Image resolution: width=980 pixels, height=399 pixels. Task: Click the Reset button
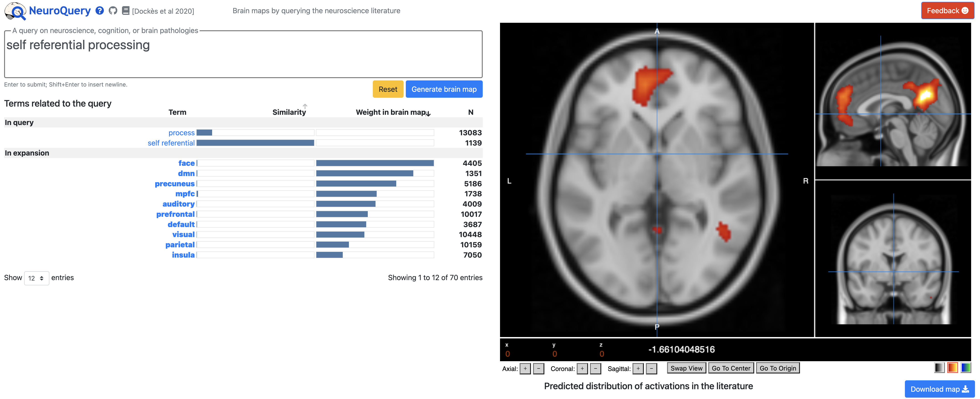point(388,89)
